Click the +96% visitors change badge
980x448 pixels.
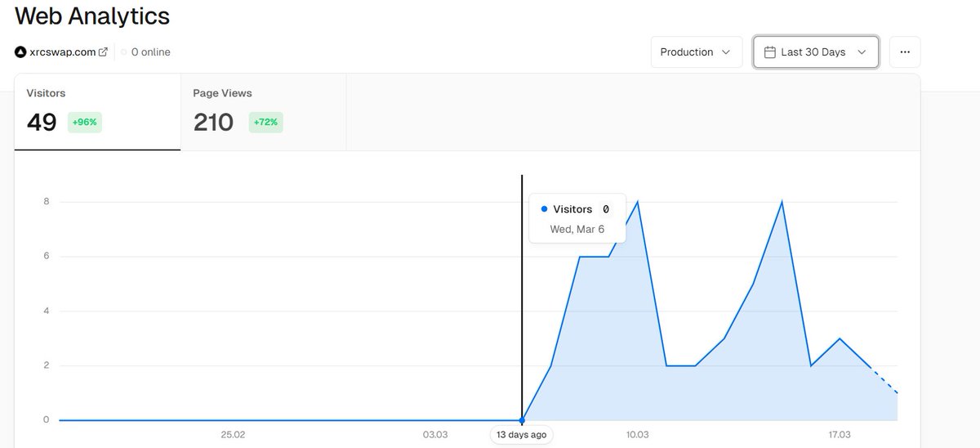pyautogui.click(x=85, y=123)
